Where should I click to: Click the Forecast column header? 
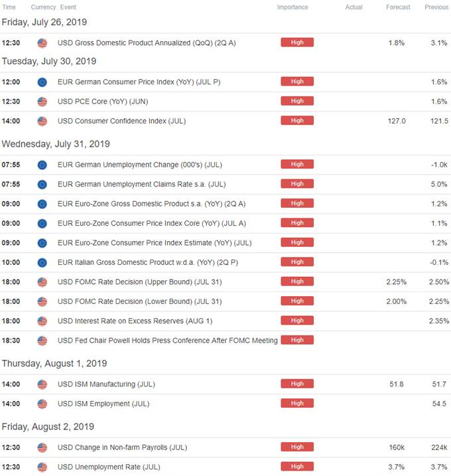398,7
